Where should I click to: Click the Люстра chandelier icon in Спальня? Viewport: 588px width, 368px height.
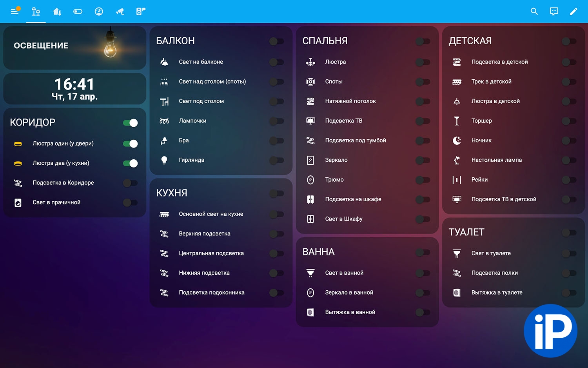(x=310, y=62)
